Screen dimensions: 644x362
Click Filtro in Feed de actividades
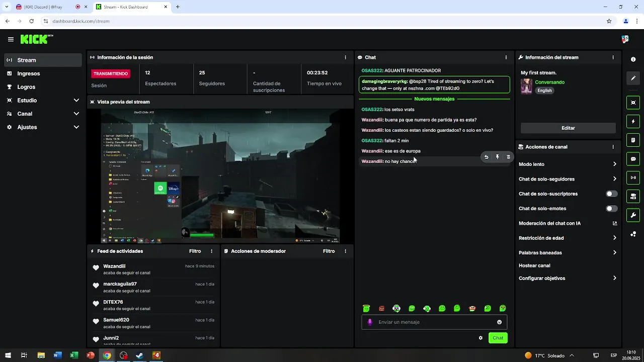pos(195,251)
